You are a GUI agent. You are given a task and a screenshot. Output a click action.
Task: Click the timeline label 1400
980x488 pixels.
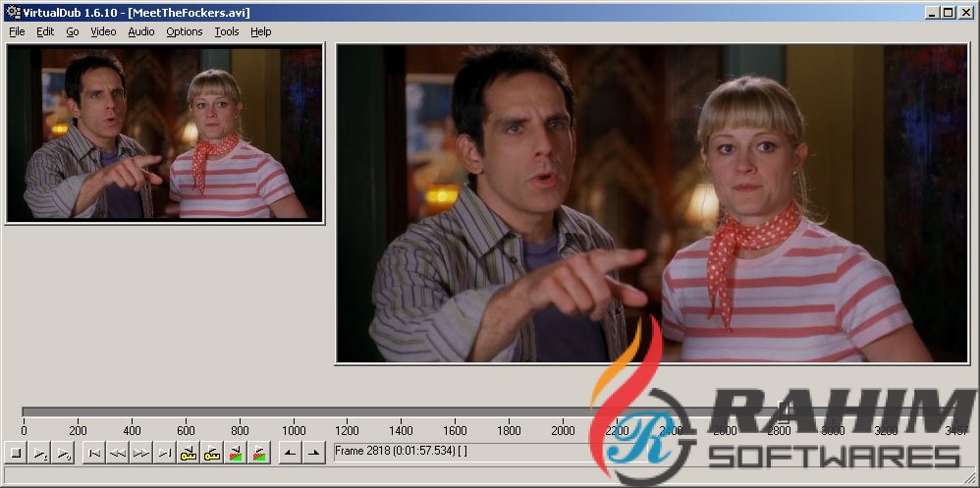click(401, 431)
